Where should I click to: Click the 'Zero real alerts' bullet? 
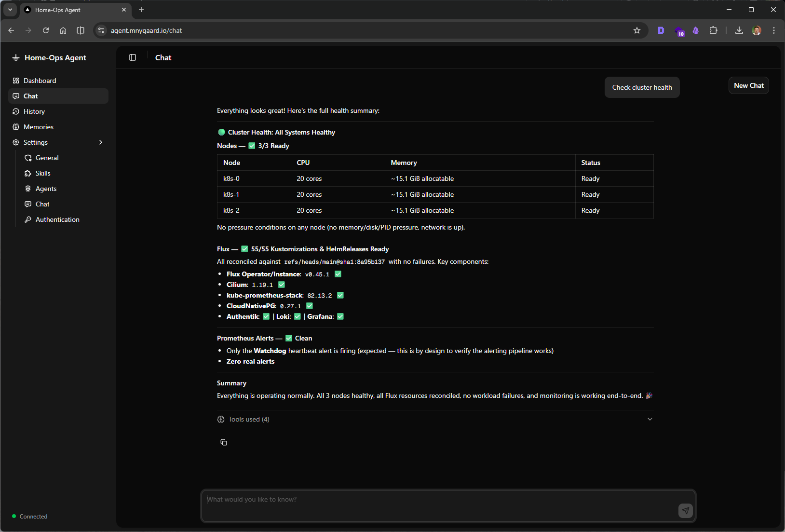[250, 361]
